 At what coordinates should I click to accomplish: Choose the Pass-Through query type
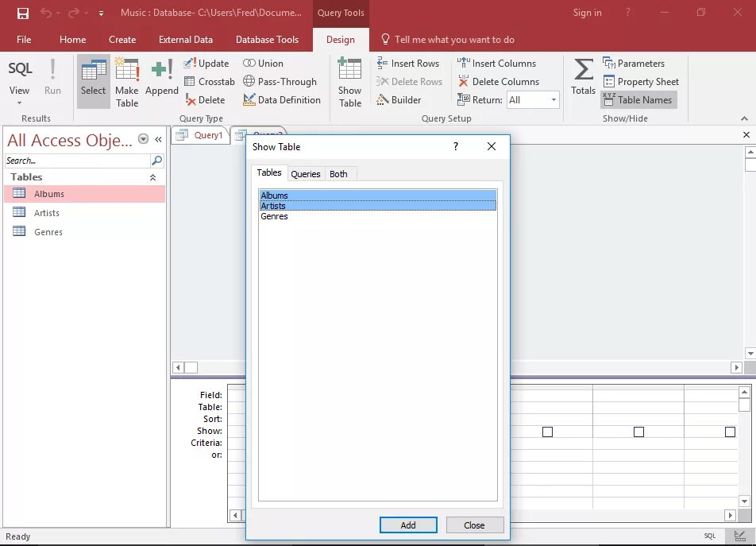coord(280,82)
